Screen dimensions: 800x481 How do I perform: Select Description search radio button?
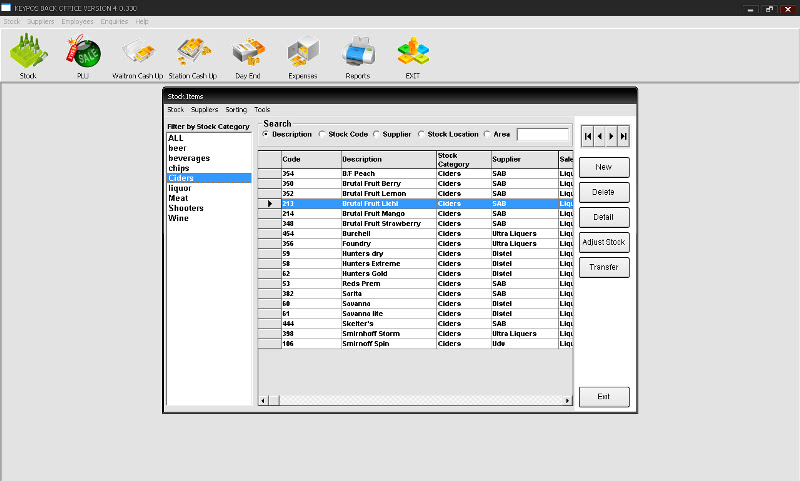coord(265,134)
